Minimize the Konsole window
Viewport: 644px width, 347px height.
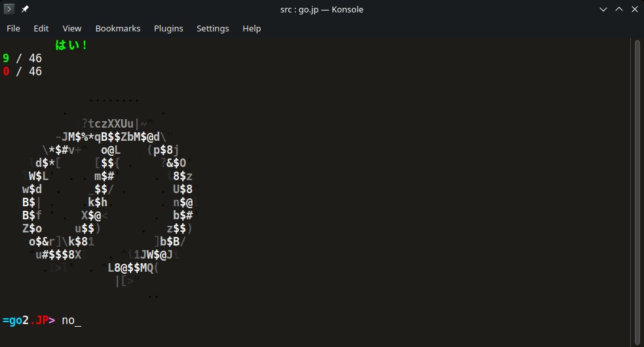[603, 9]
